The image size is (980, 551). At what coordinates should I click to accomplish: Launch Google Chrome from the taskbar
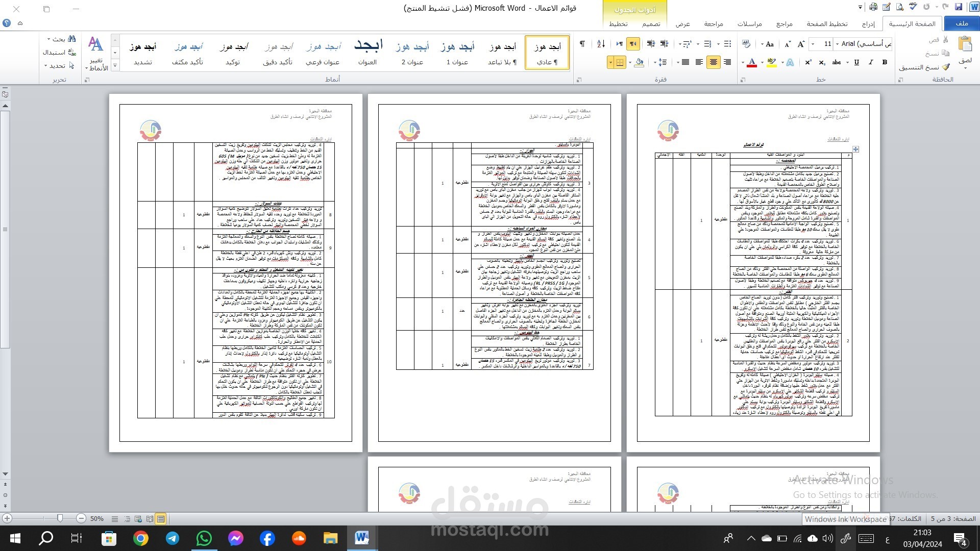point(141,538)
